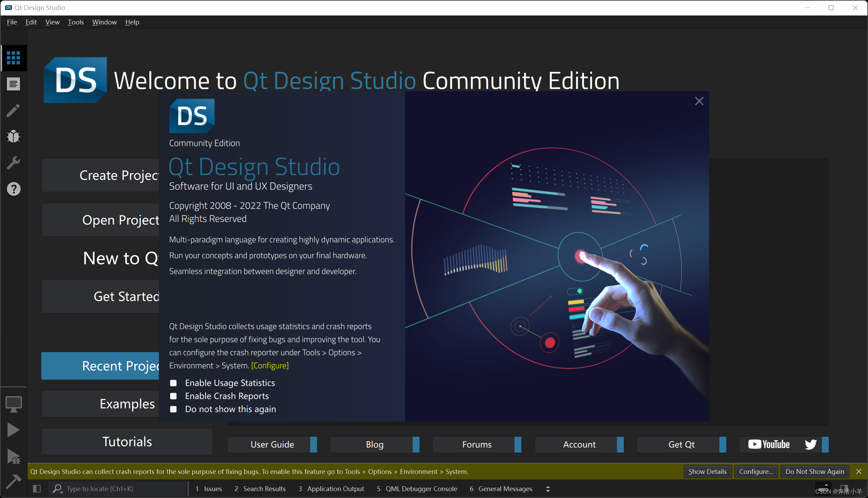Open Debug mode bug icon

point(13,137)
